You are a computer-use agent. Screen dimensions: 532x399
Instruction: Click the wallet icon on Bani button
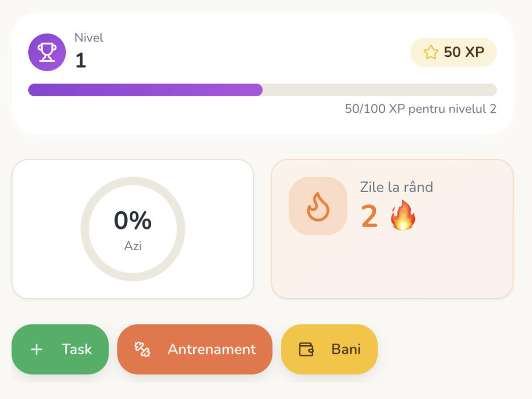(x=306, y=349)
